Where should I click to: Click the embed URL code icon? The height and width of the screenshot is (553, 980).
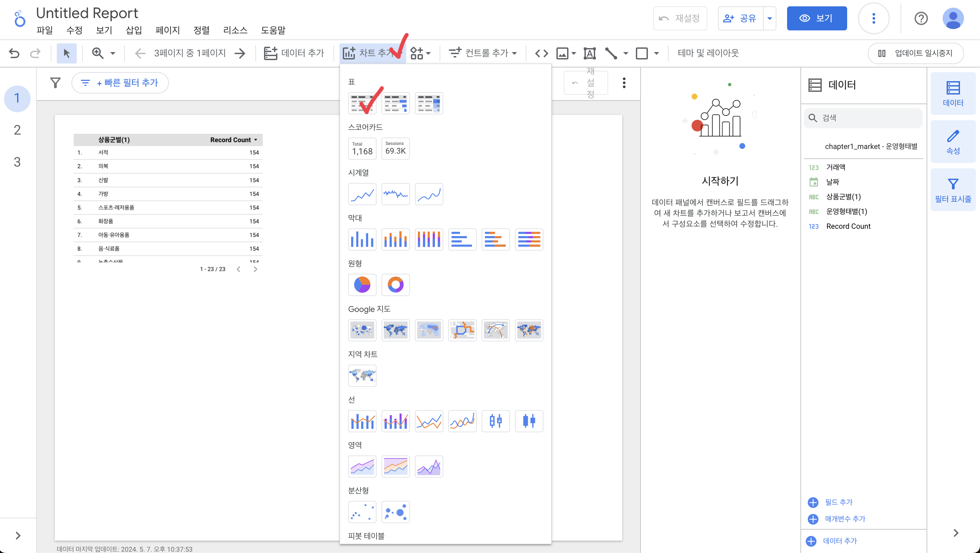pyautogui.click(x=541, y=53)
